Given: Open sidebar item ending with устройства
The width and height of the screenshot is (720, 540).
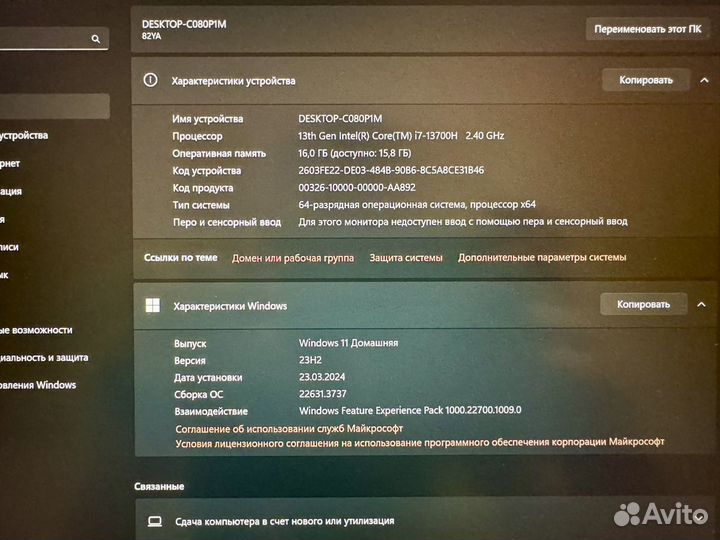Looking at the screenshot, I should (x=24, y=135).
